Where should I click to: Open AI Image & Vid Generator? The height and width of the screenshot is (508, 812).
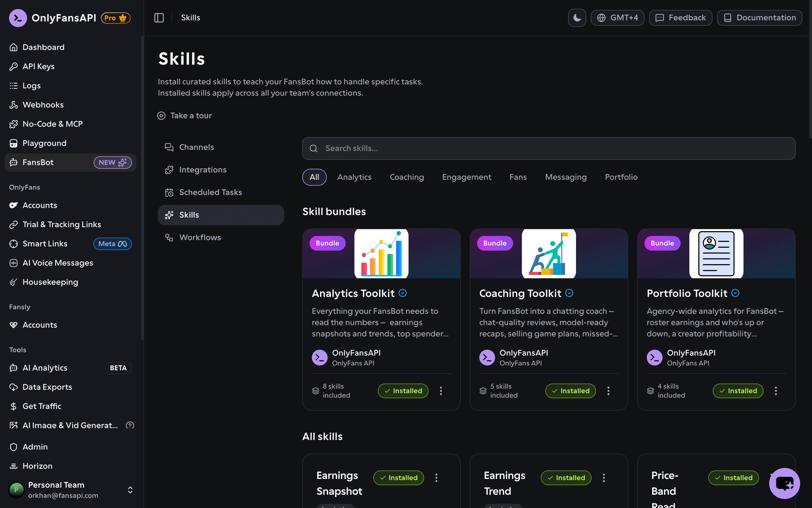(70, 425)
